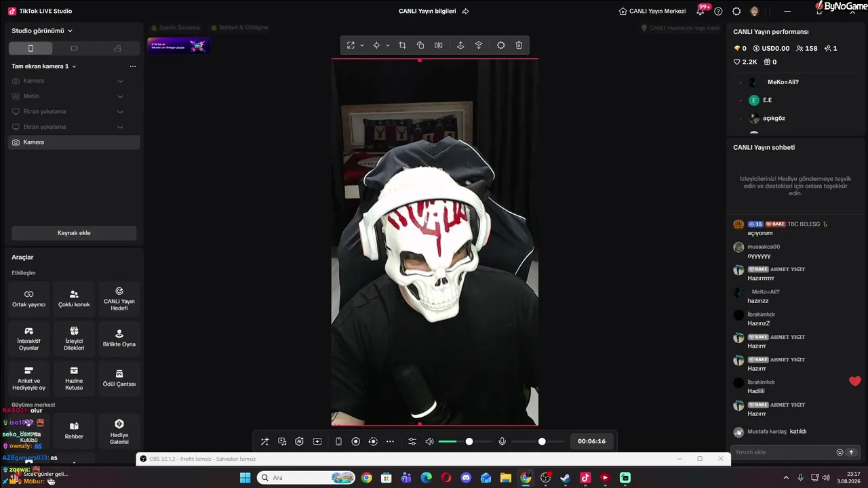Open Ödül Çantası tool
The width and height of the screenshot is (868, 488).
[x=119, y=378]
